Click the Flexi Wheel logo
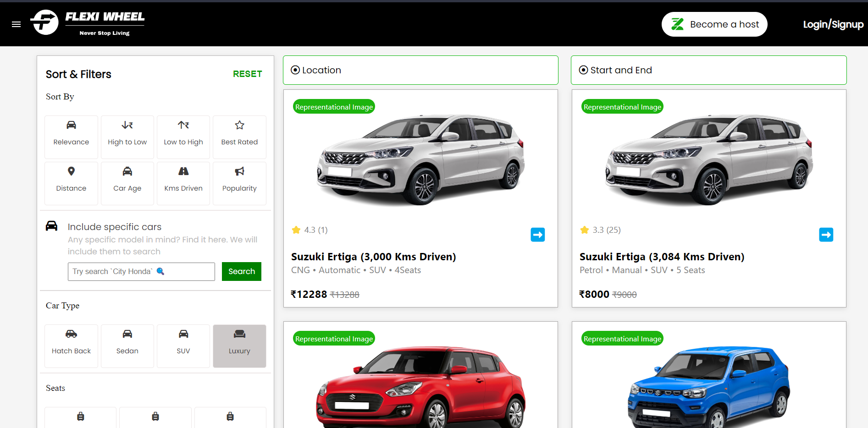The image size is (868, 428). tap(87, 22)
